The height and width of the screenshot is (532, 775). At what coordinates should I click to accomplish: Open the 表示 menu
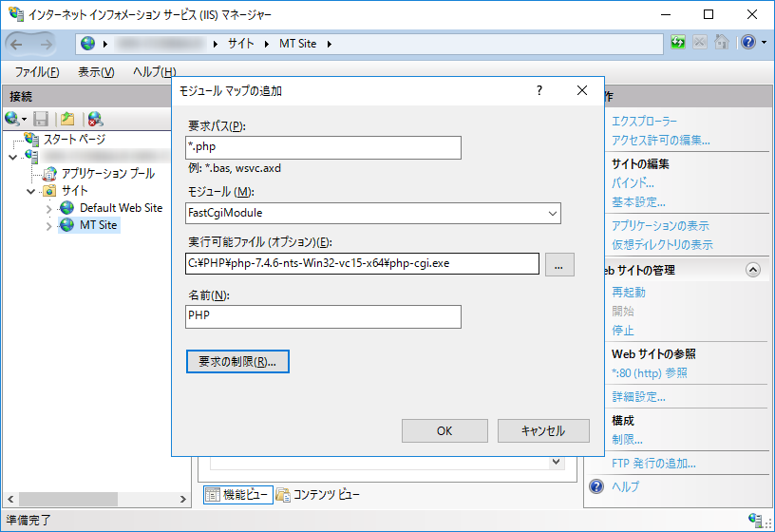pyautogui.click(x=96, y=72)
